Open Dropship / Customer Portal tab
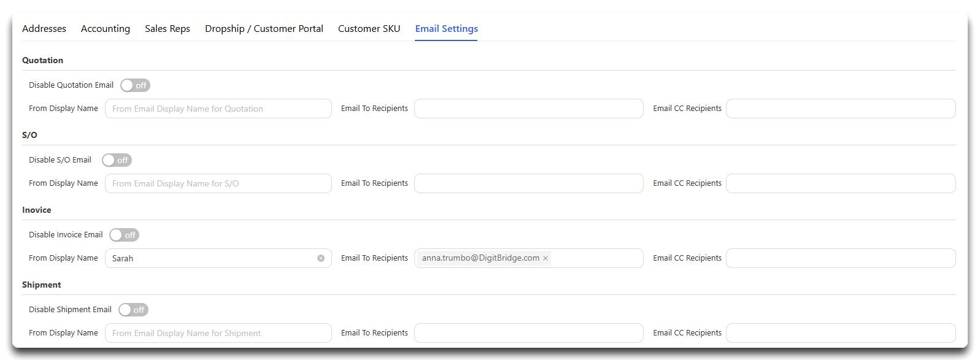This screenshot has width=980, height=360. point(264,29)
